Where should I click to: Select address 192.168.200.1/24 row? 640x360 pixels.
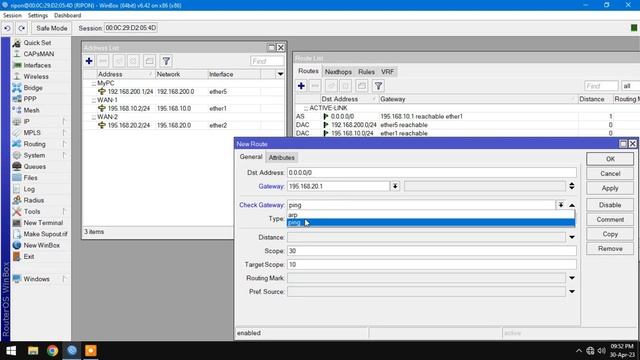[x=183, y=91]
